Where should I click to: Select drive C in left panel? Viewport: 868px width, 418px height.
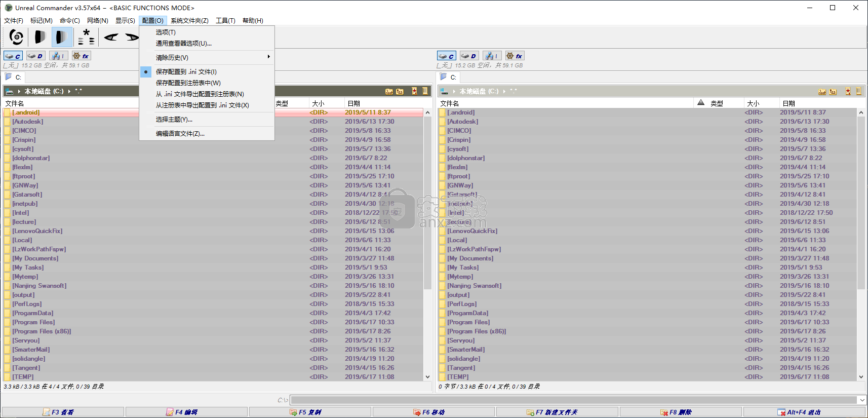coord(13,56)
